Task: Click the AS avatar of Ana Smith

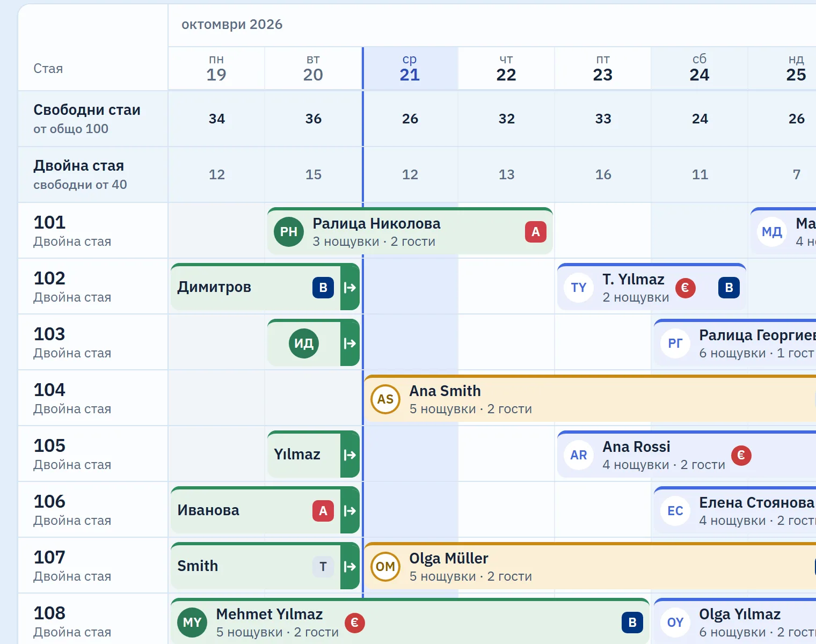Action: point(385,399)
